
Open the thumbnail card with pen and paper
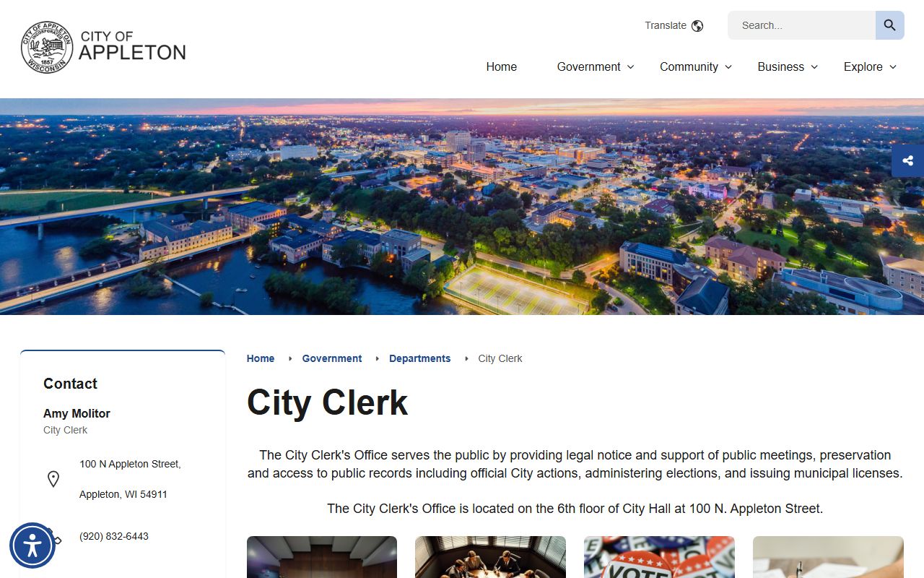point(828,557)
